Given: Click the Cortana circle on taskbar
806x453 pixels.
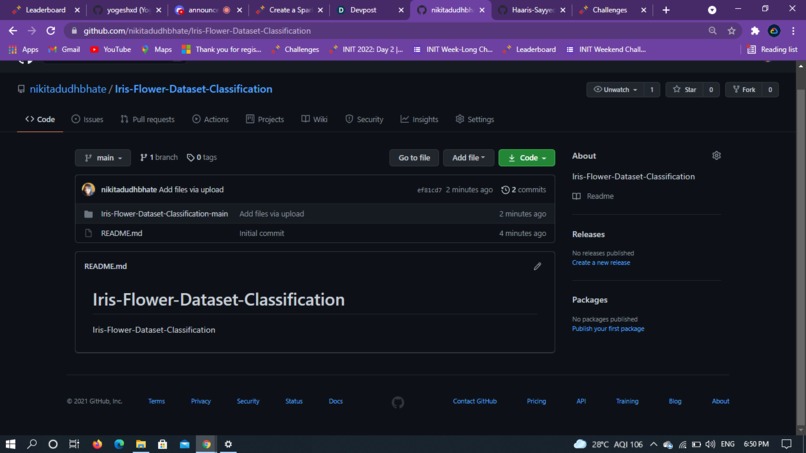Looking at the screenshot, I should tap(53, 444).
